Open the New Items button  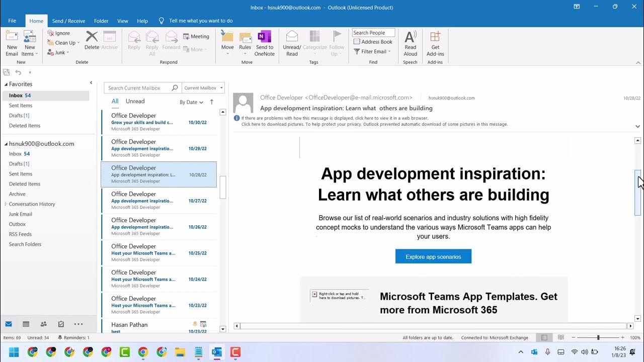(30, 43)
